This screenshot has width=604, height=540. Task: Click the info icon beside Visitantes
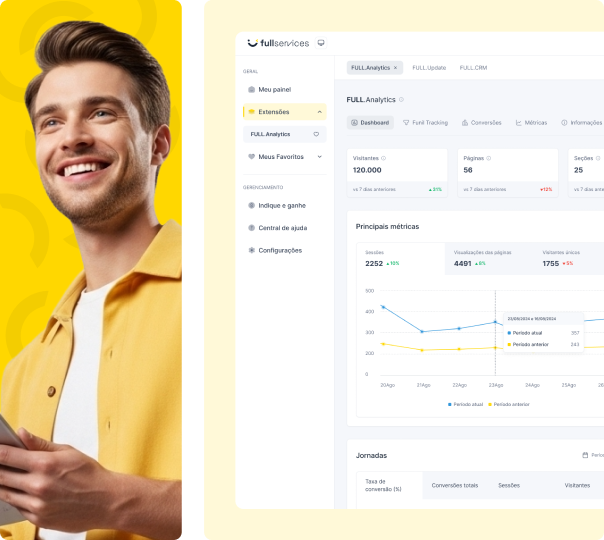coord(384,158)
